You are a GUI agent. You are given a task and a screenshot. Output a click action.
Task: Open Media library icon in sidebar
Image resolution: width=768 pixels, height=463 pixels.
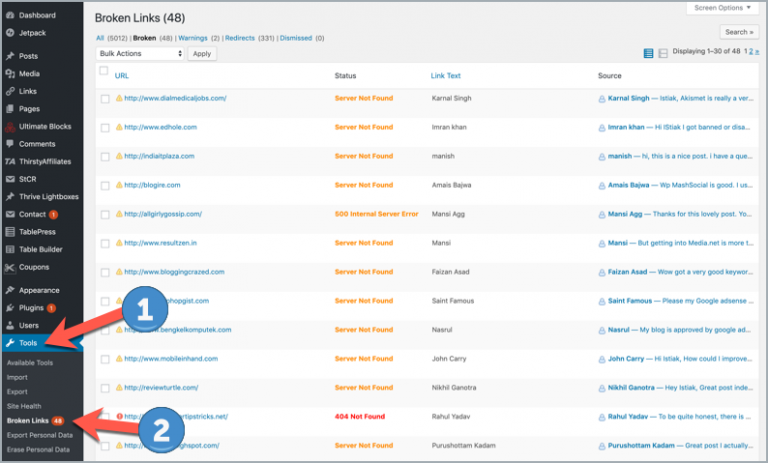9,74
